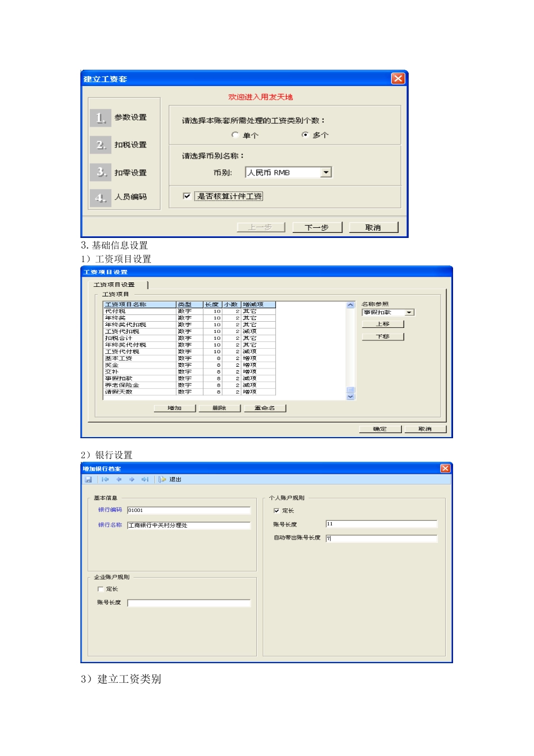Image resolution: width=534 pixels, height=756 pixels.
Task: Click the 增减项 column header
Action: tap(259, 304)
